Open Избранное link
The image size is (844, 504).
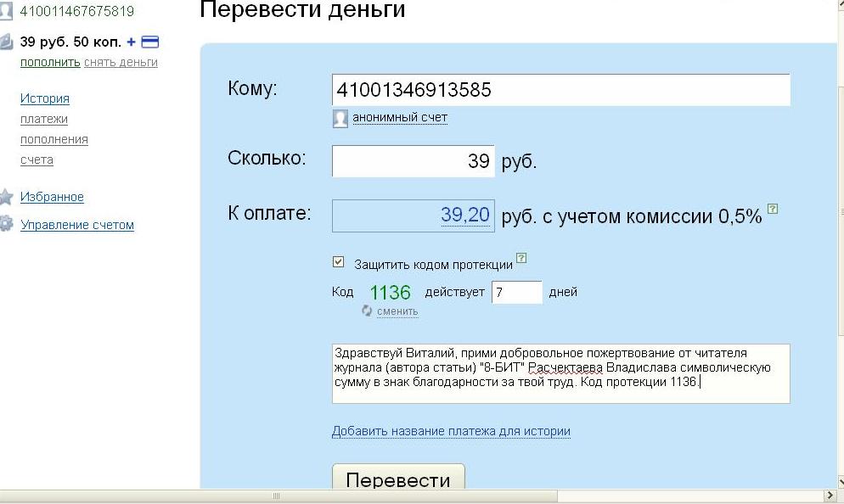52,197
